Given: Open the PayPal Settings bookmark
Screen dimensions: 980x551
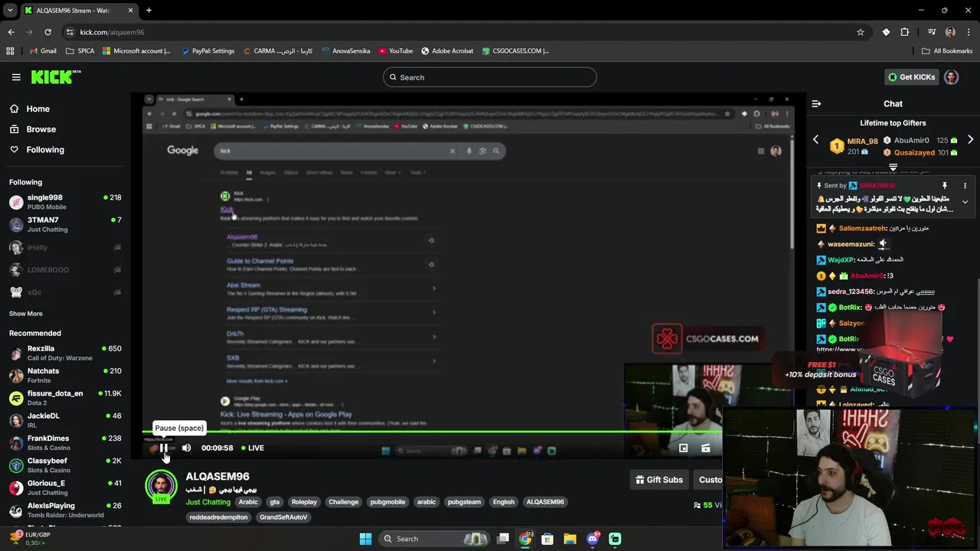Looking at the screenshot, I should pos(207,51).
